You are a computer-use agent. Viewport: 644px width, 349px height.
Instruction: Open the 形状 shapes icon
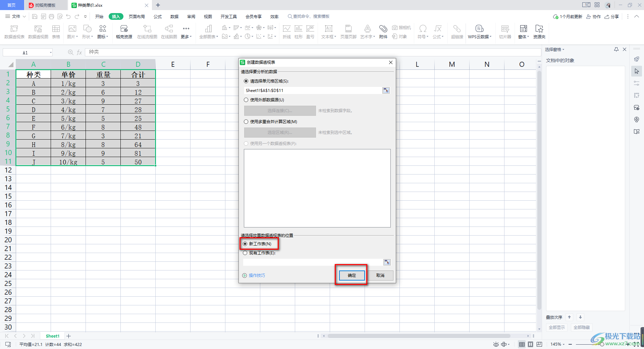tap(87, 32)
